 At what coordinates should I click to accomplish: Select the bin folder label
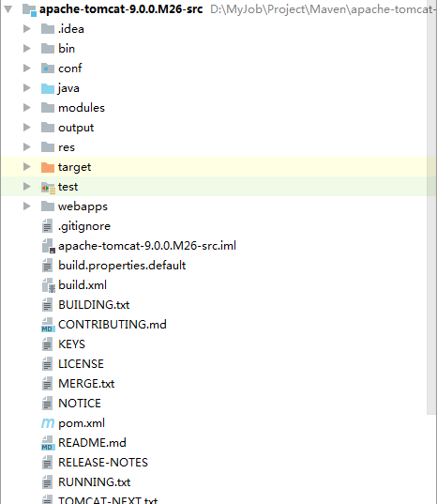point(67,49)
